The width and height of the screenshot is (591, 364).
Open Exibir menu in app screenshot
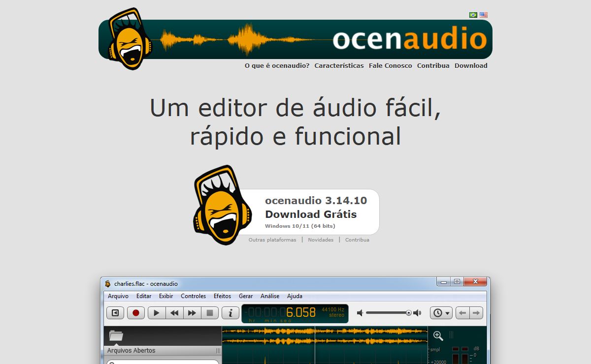click(166, 296)
